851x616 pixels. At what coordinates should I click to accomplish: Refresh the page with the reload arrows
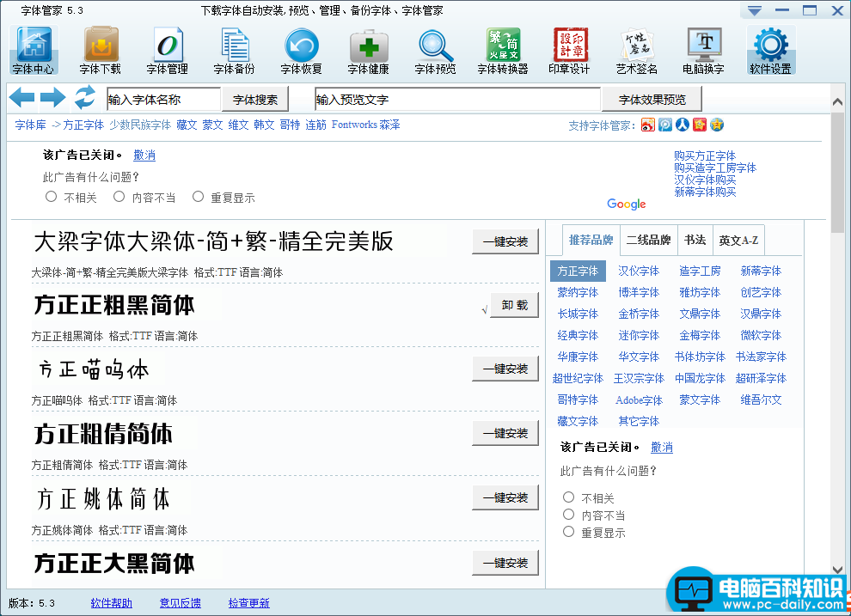point(84,98)
